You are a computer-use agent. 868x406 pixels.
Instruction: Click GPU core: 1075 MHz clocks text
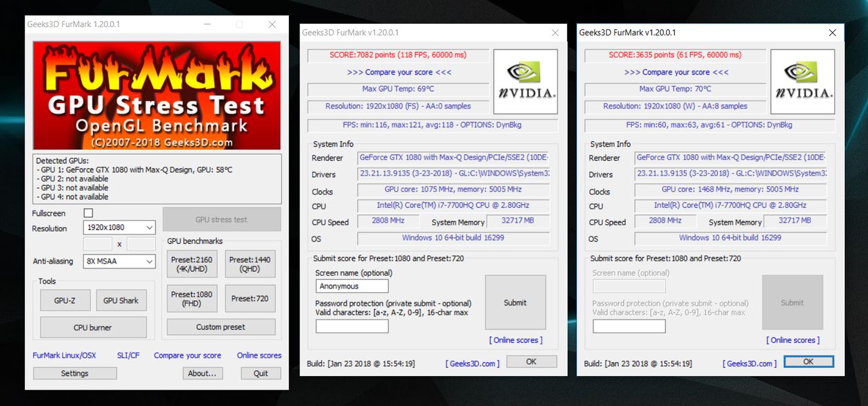tap(453, 190)
